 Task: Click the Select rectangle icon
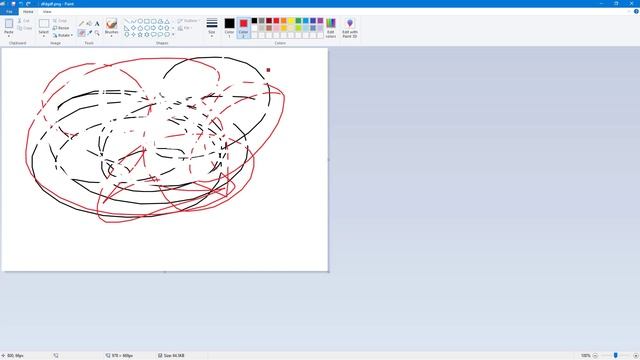point(44,24)
